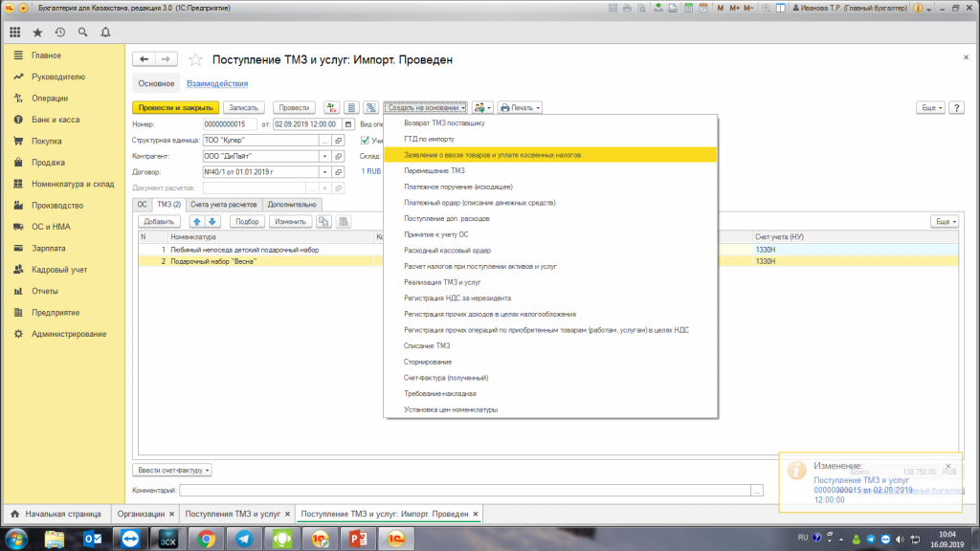Move row up with blue arrow
Image resolution: width=980 pixels, height=551 pixels.
point(197,222)
